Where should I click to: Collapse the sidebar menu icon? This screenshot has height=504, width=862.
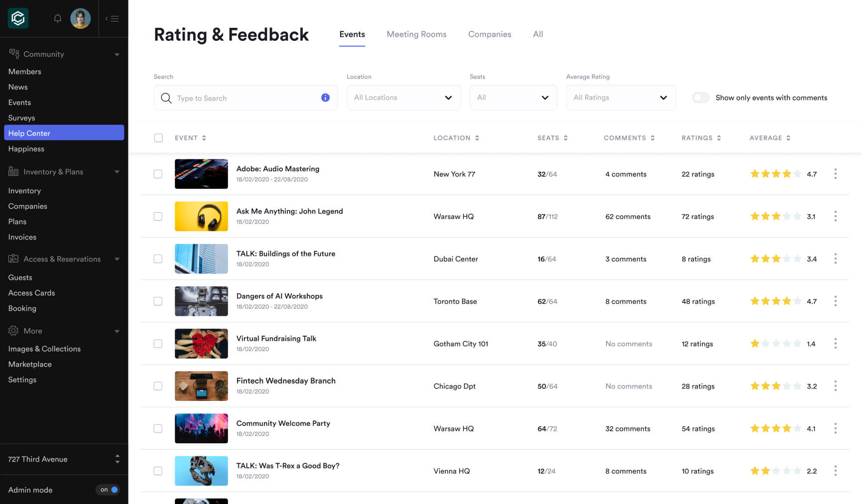pyautogui.click(x=112, y=19)
